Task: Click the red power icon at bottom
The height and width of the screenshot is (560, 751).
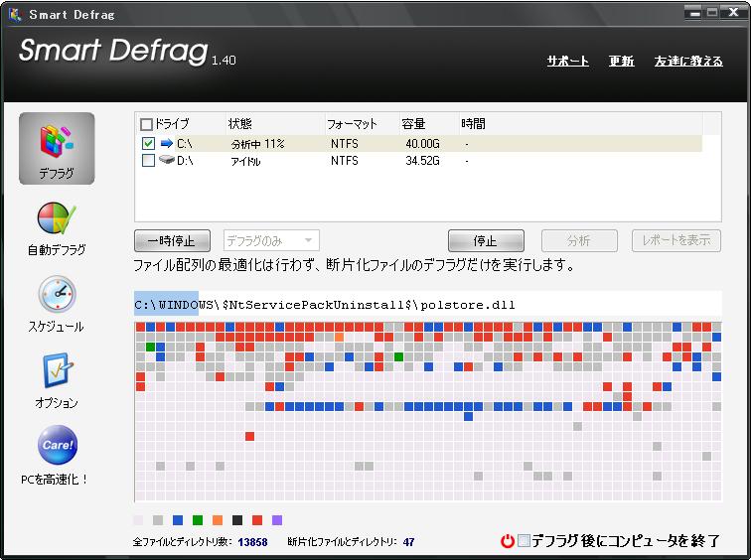Action: pyautogui.click(x=508, y=541)
